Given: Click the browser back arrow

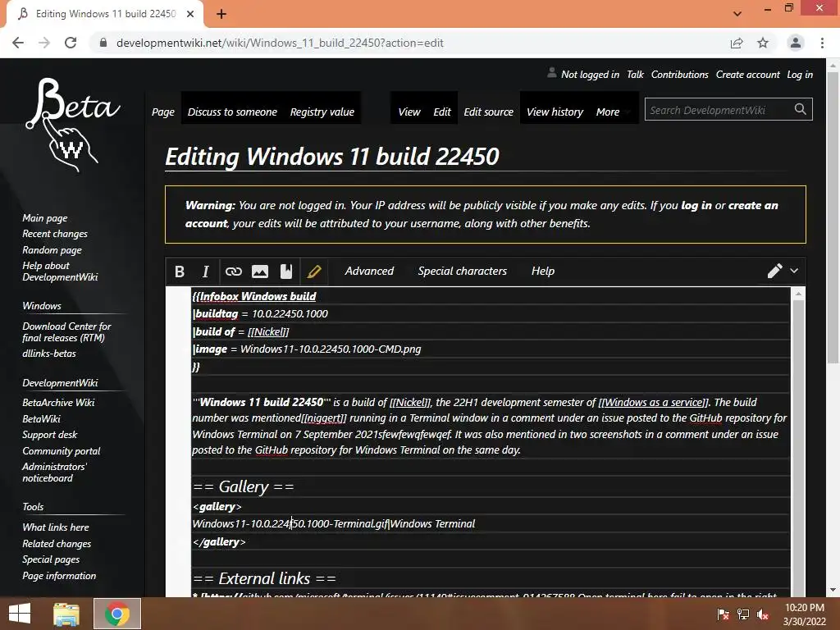Looking at the screenshot, I should pyautogui.click(x=18, y=43).
